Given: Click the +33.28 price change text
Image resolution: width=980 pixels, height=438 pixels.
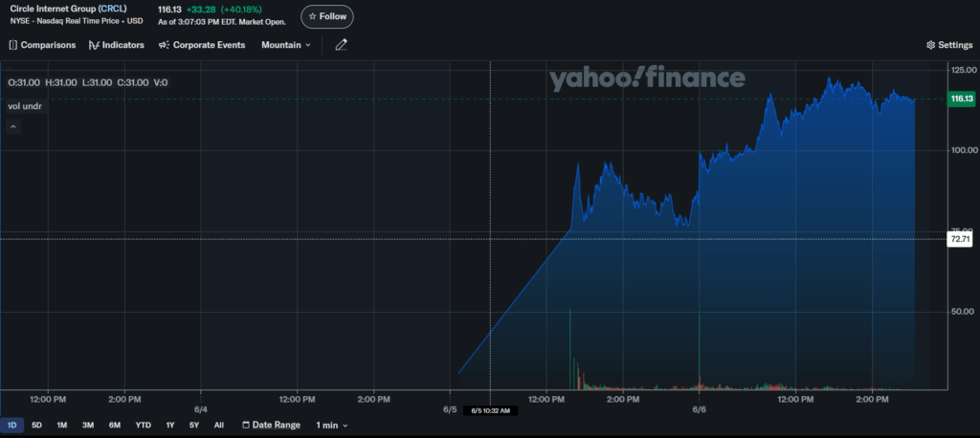Looking at the screenshot, I should click(x=201, y=10).
